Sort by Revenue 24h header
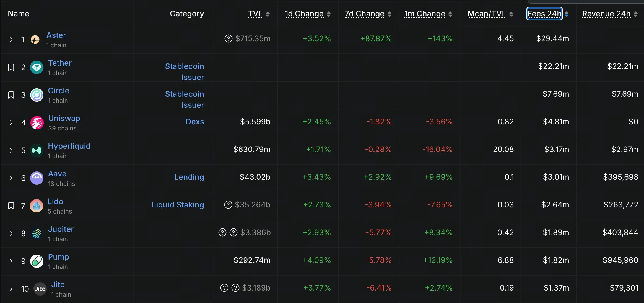Viewport: 644px width, 303px height. click(x=606, y=14)
